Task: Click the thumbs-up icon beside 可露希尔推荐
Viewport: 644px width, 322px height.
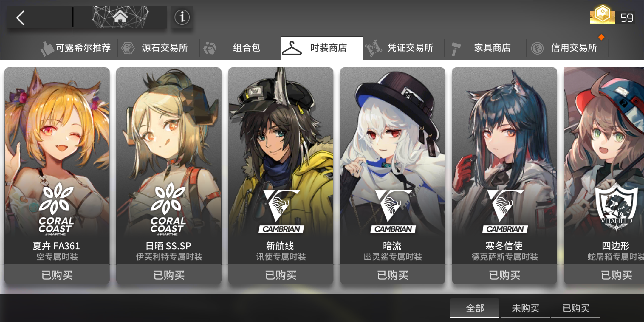Action: pyautogui.click(x=47, y=49)
